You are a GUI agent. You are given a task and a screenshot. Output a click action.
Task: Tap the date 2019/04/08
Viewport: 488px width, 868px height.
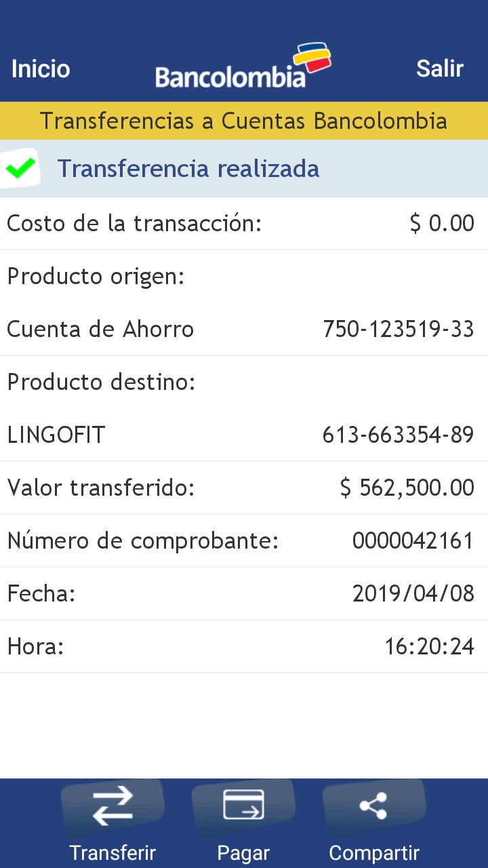coord(413,593)
